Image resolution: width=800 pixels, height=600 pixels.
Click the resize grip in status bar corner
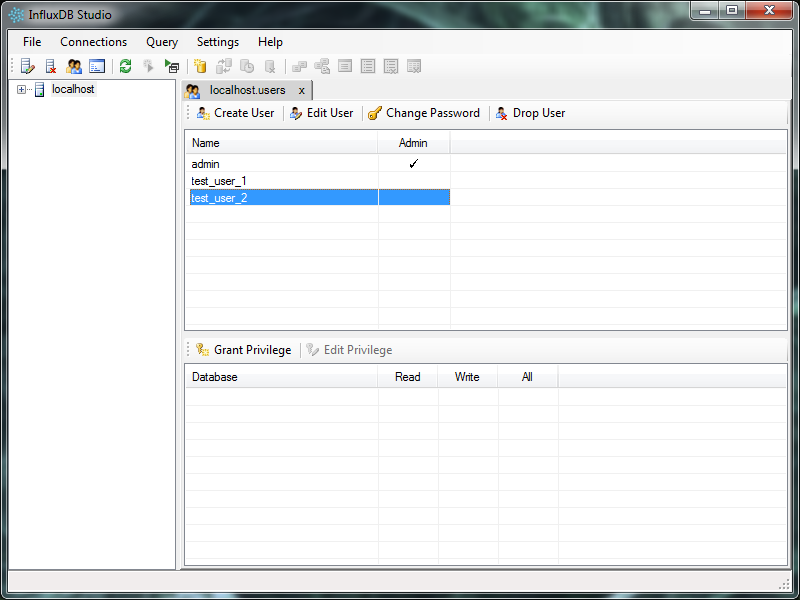pyautogui.click(x=785, y=584)
